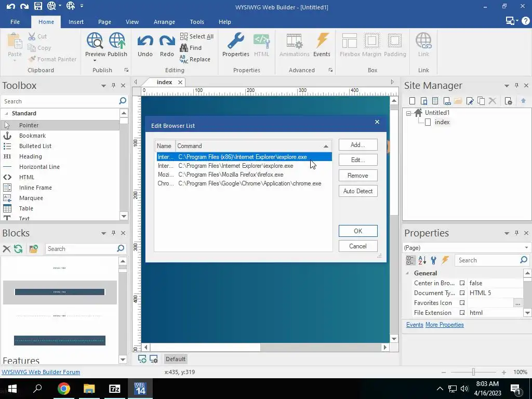Open Properties wrench in ribbon

[x=236, y=45]
